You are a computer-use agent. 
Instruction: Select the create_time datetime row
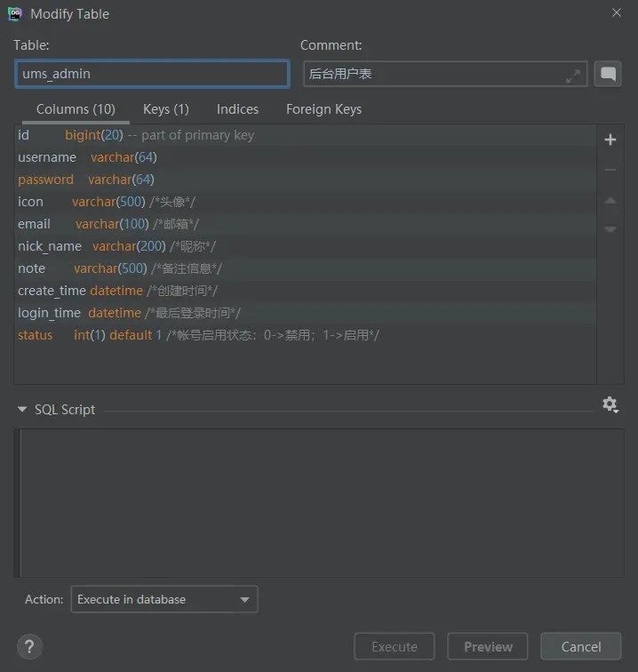coord(305,291)
